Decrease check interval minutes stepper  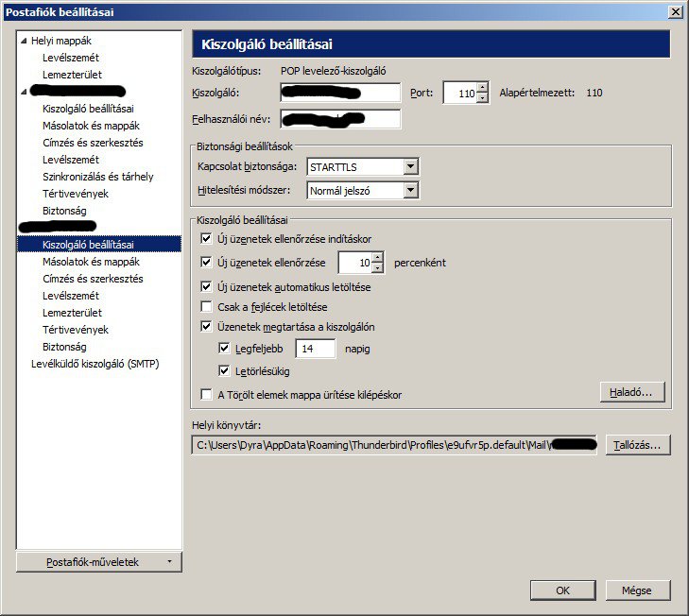pyautogui.click(x=378, y=267)
